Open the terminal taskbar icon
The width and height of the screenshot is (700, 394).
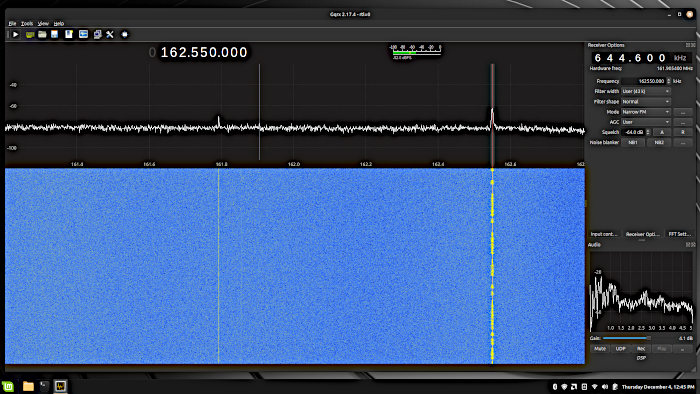[44, 386]
